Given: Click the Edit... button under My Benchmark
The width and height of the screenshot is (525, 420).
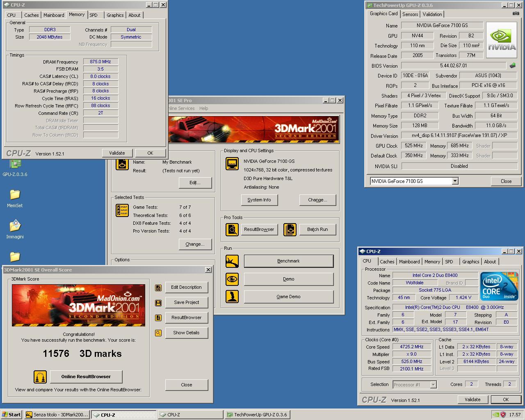Looking at the screenshot, I should pos(195,183).
